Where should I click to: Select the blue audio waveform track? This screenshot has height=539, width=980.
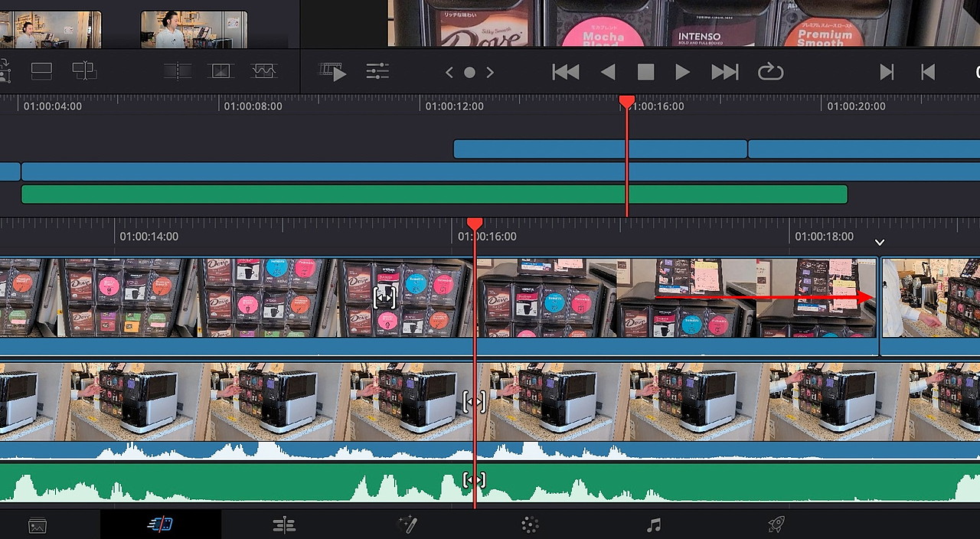tap(490, 450)
